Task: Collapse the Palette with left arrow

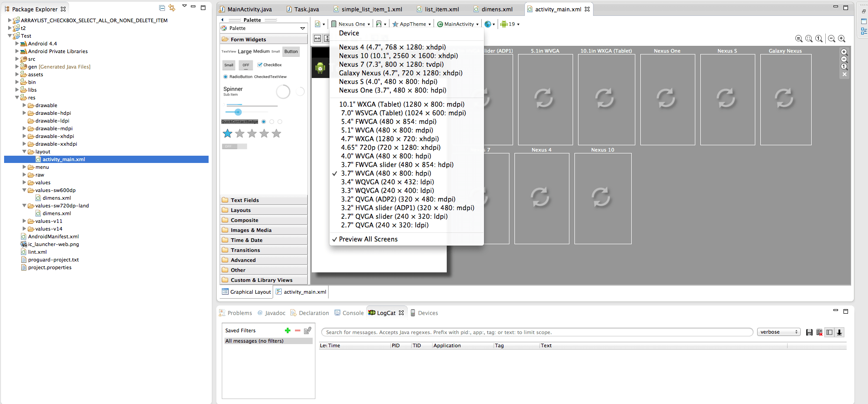Action: coord(222,20)
